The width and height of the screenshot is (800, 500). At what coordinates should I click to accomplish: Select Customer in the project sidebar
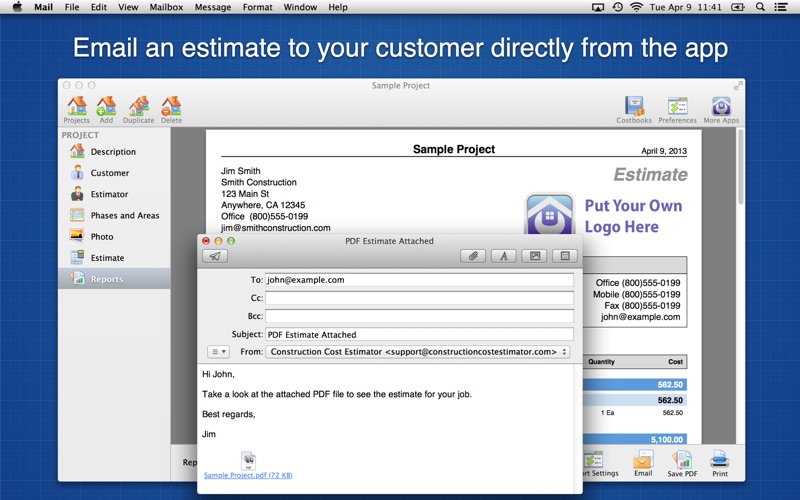[x=109, y=173]
